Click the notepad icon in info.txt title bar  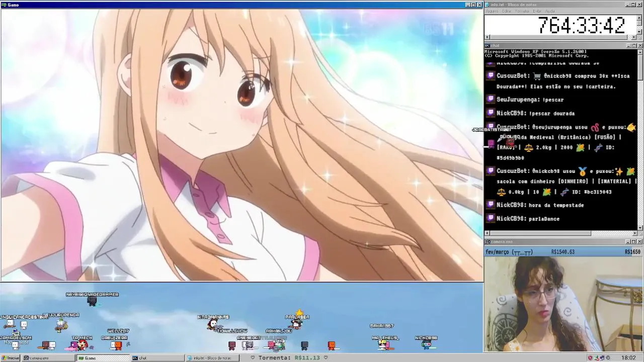[x=488, y=5]
